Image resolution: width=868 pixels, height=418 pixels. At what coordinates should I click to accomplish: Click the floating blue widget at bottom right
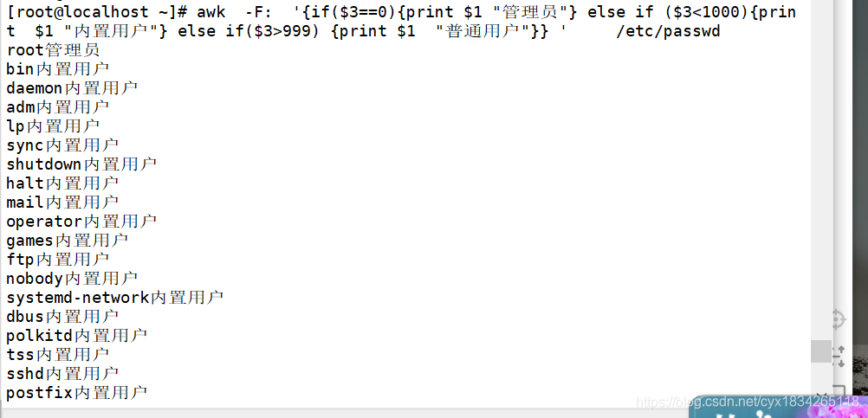tap(778, 407)
